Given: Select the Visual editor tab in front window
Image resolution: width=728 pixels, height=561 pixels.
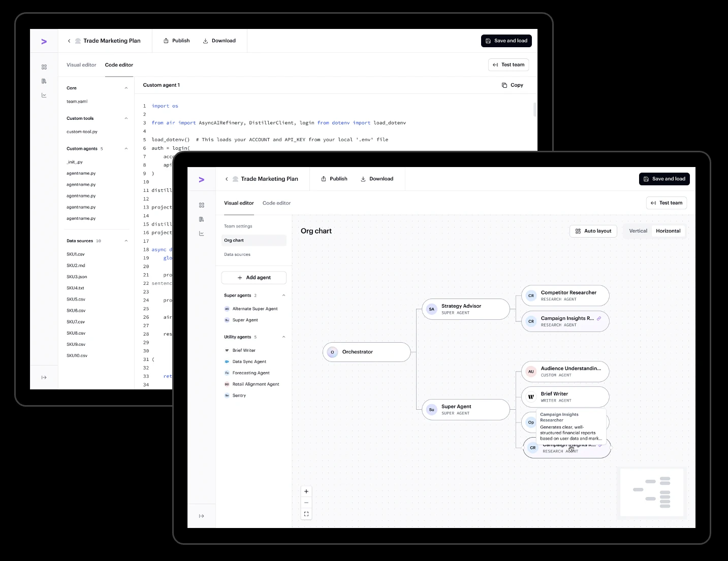Looking at the screenshot, I should click(x=239, y=203).
